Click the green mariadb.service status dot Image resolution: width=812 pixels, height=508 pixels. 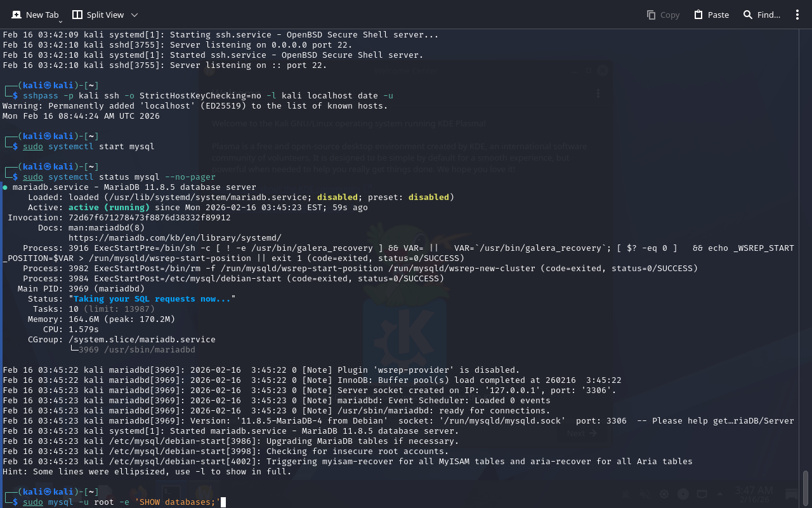point(5,187)
